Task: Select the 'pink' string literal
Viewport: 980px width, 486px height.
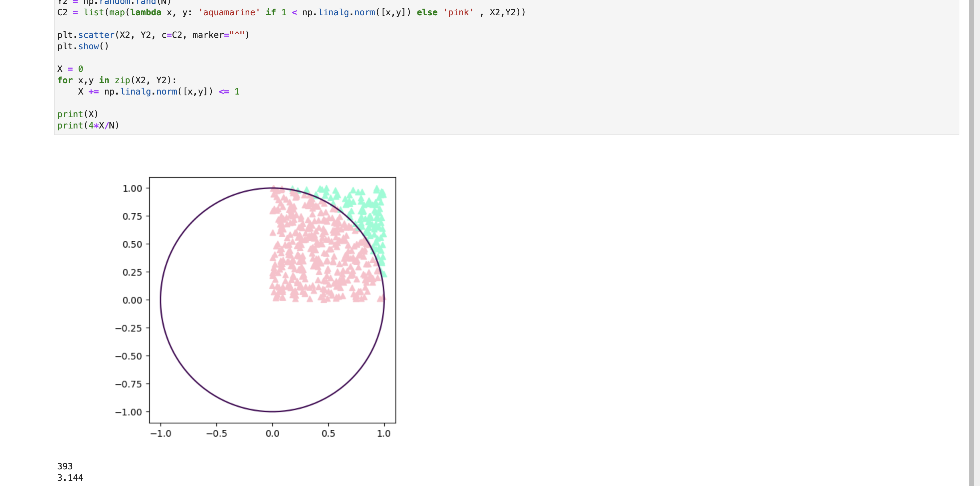Action: [458, 12]
